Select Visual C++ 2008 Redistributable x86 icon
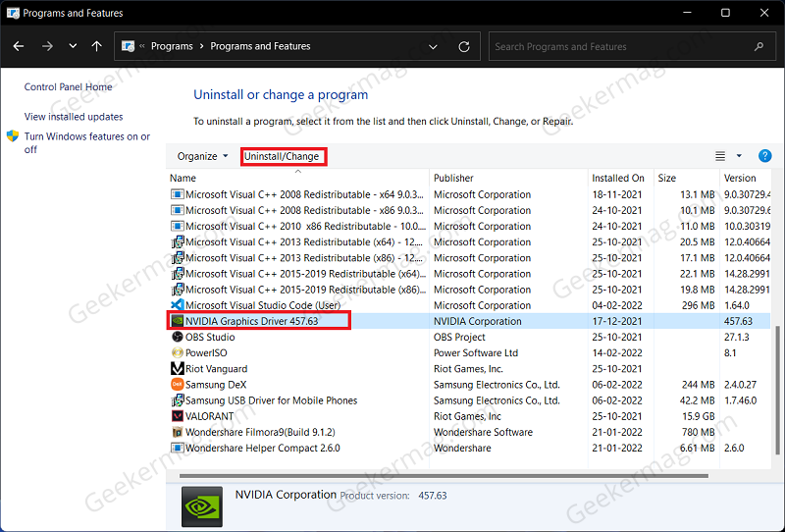This screenshot has width=785, height=532. [x=178, y=210]
